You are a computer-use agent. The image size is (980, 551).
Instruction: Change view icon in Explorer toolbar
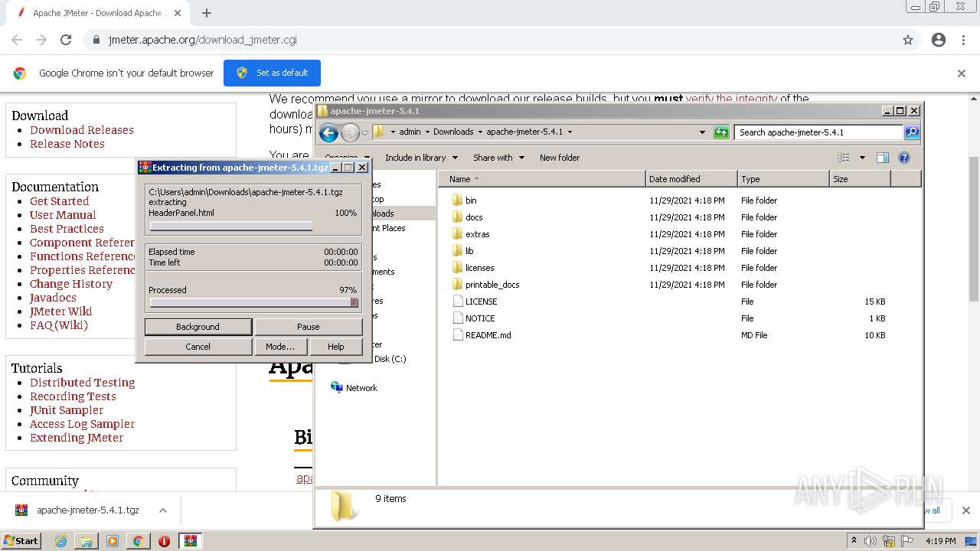(844, 158)
